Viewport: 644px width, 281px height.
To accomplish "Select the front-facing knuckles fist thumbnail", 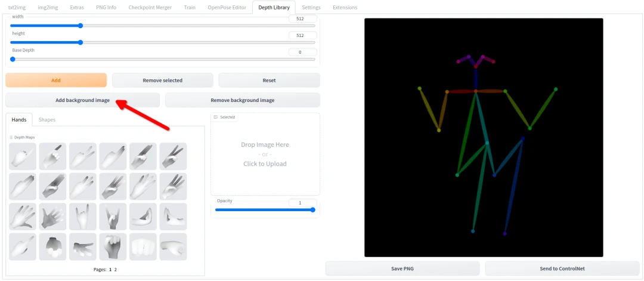I will click(143, 246).
